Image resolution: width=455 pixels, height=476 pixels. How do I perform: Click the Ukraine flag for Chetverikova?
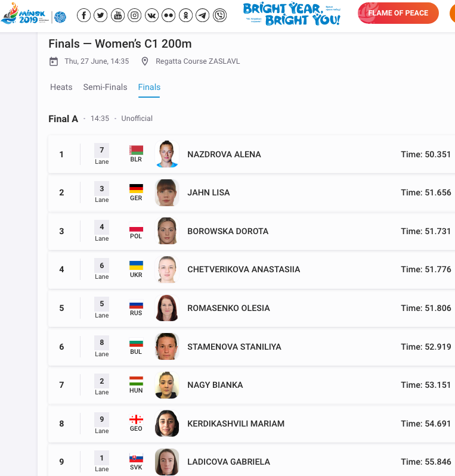[136, 265]
